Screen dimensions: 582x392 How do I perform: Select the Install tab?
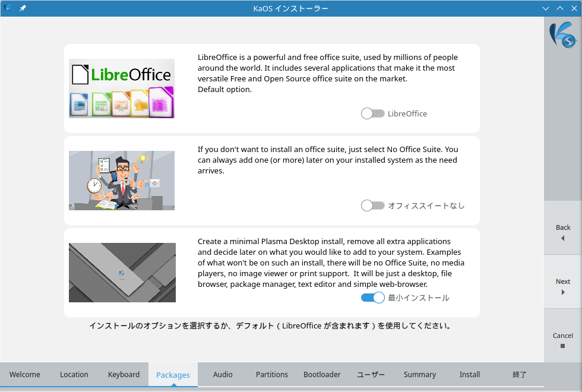tap(470, 375)
